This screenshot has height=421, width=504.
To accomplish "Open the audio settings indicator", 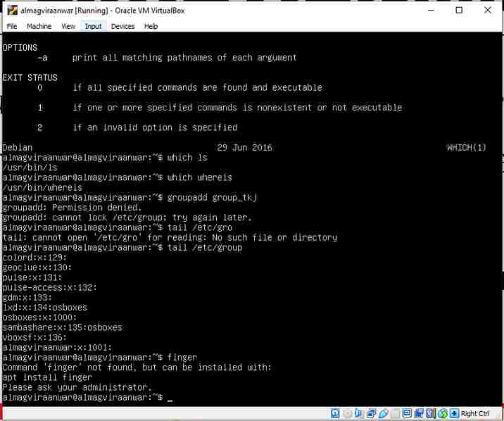I will tap(358, 413).
